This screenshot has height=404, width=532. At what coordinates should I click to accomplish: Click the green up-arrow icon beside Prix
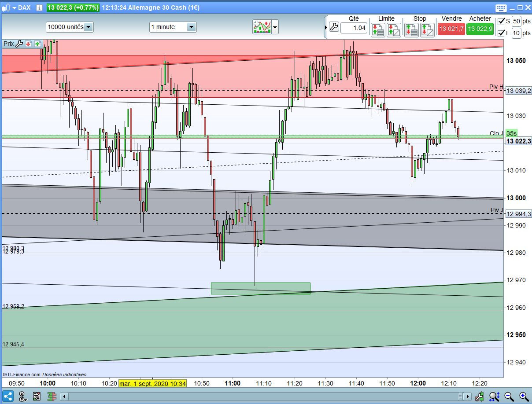37,44
